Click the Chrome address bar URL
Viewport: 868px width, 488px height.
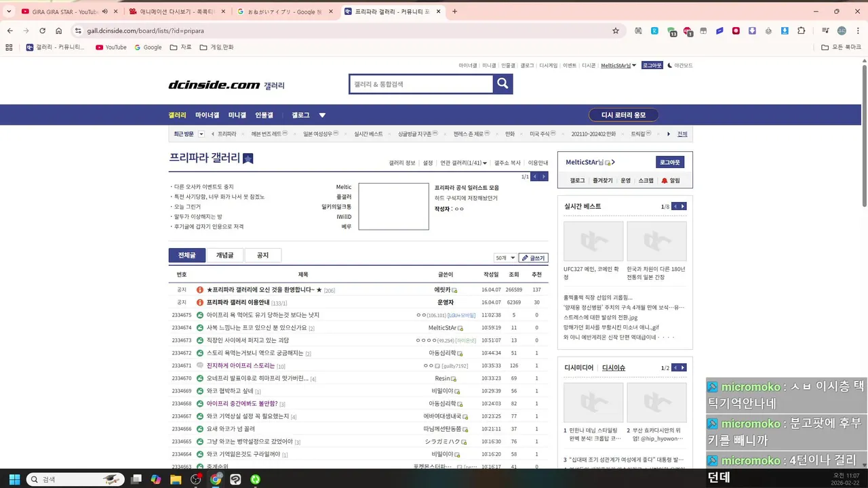coord(146,30)
